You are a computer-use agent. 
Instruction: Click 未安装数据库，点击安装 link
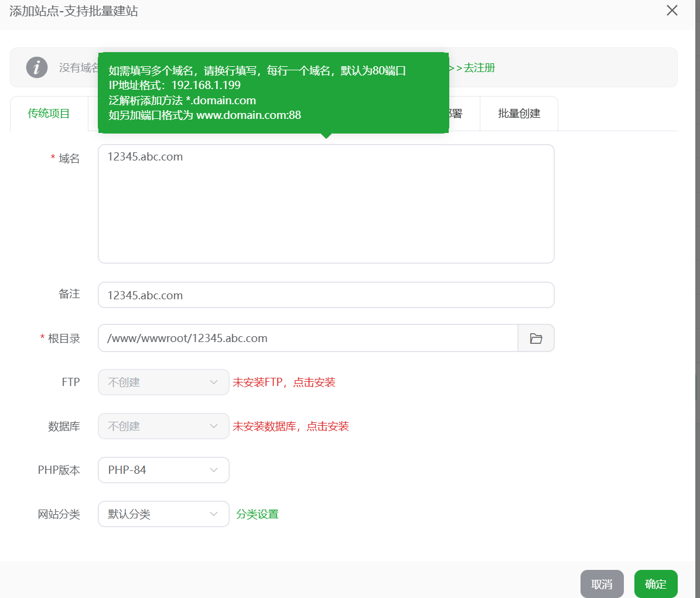[291, 426]
